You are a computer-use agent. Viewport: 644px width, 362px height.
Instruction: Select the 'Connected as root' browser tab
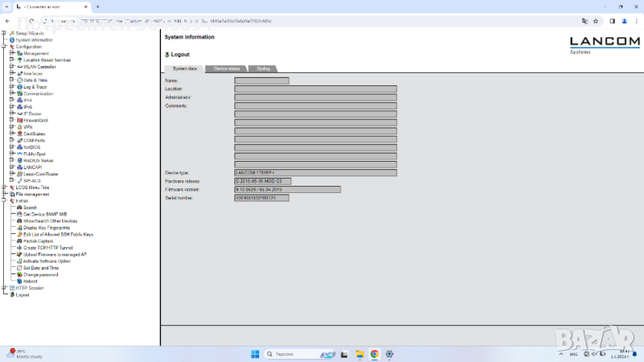(x=52, y=7)
